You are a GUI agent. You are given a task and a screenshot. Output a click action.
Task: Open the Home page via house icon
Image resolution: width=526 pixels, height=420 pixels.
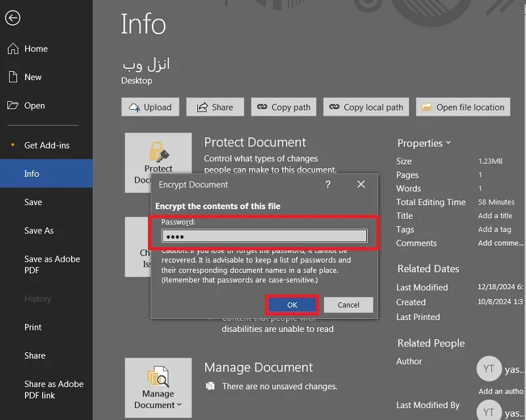(x=13, y=49)
